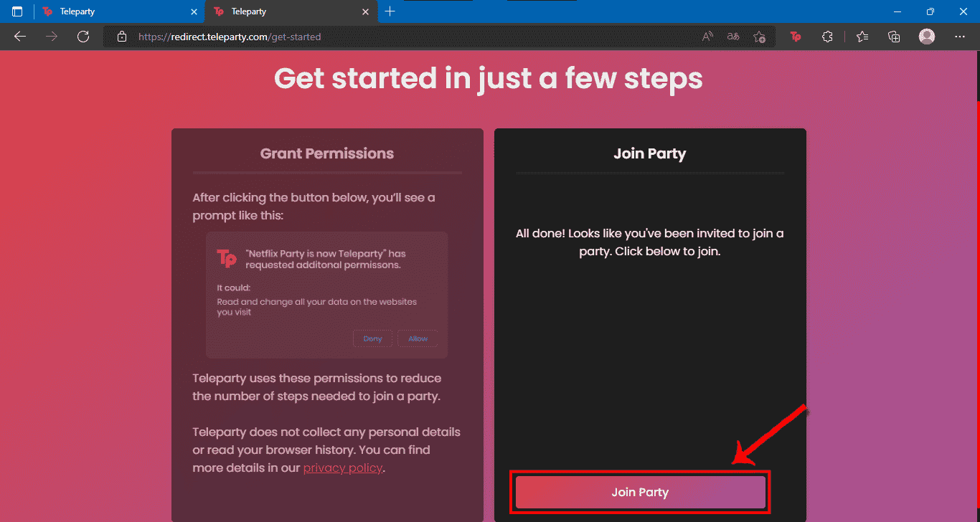Open Read aloud in address bar
The image size is (980, 522).
pyautogui.click(x=707, y=37)
